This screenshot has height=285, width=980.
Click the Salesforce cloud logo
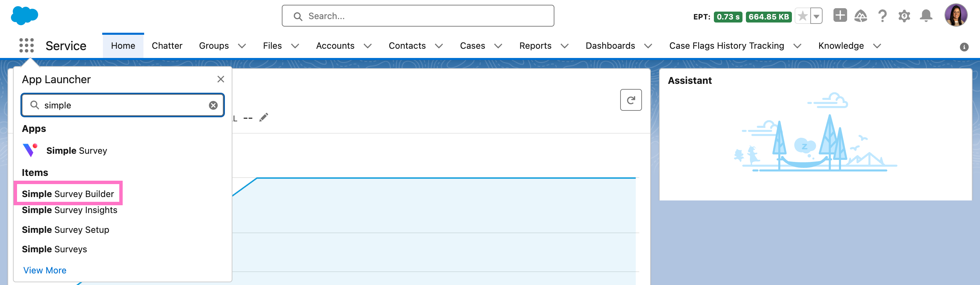pyautogui.click(x=24, y=16)
